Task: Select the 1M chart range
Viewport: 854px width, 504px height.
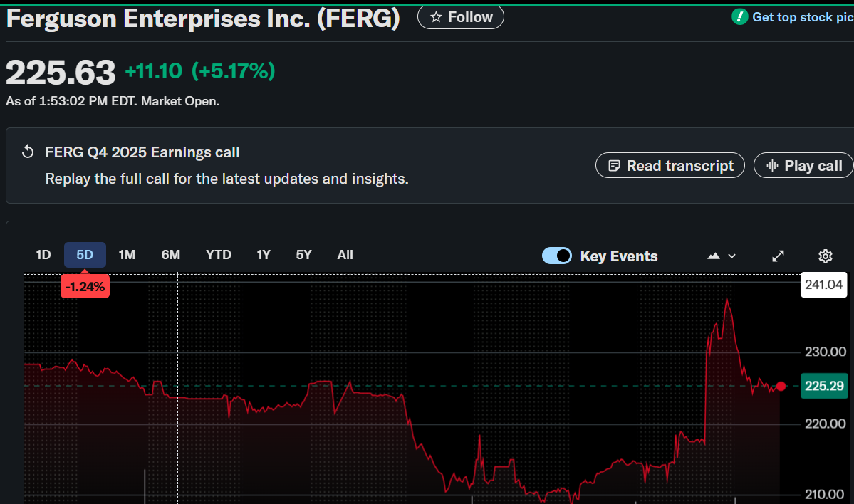Action: (127, 255)
